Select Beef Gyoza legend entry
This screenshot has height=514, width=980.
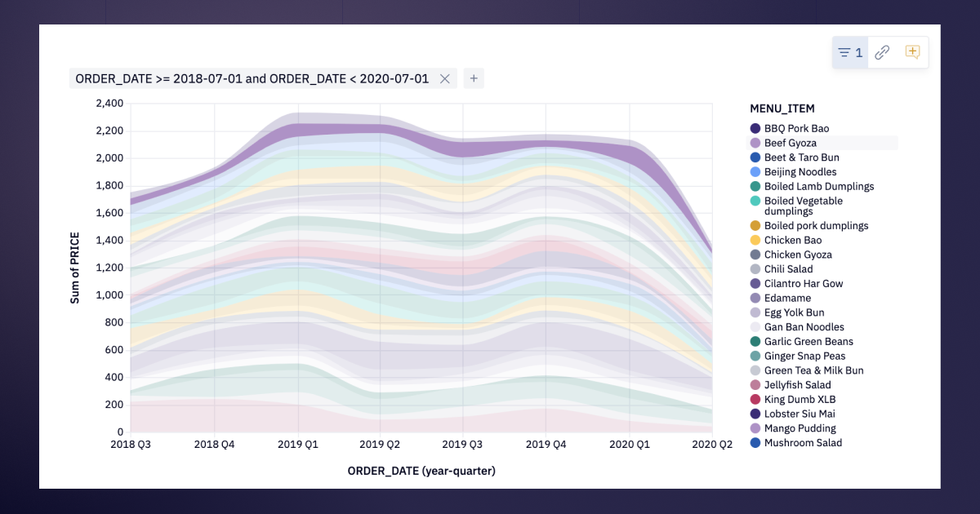tap(823, 143)
